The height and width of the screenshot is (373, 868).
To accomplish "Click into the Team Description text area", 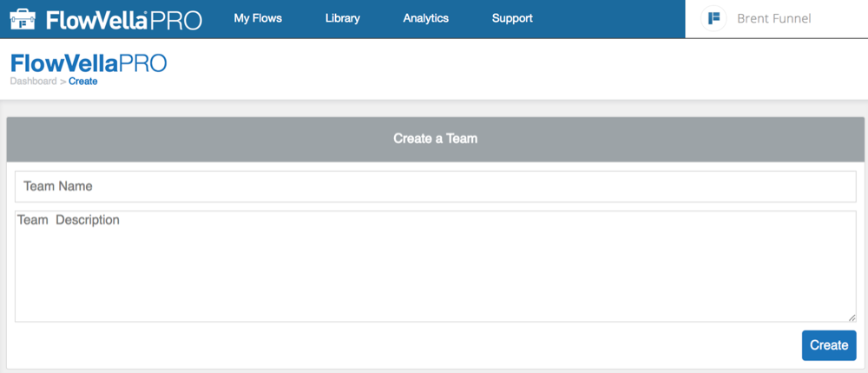I will [435, 266].
